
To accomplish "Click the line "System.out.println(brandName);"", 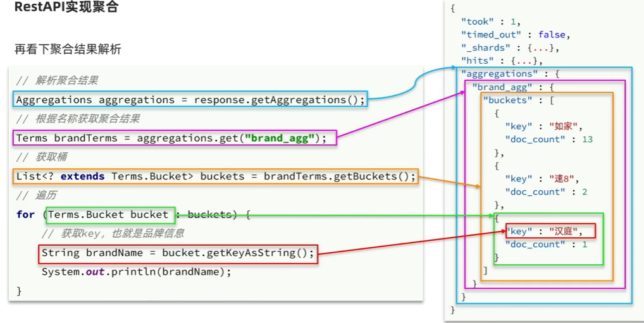I will (137, 272).
